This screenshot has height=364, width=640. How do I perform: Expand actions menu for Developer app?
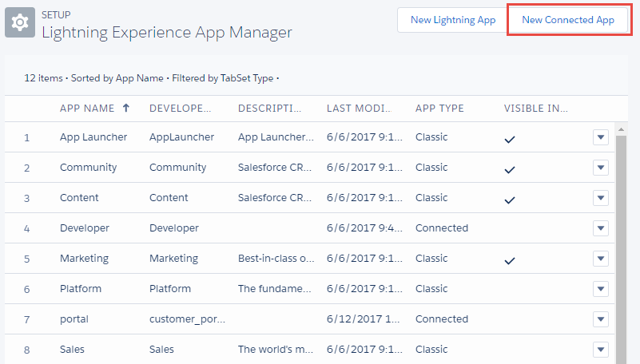[601, 228]
